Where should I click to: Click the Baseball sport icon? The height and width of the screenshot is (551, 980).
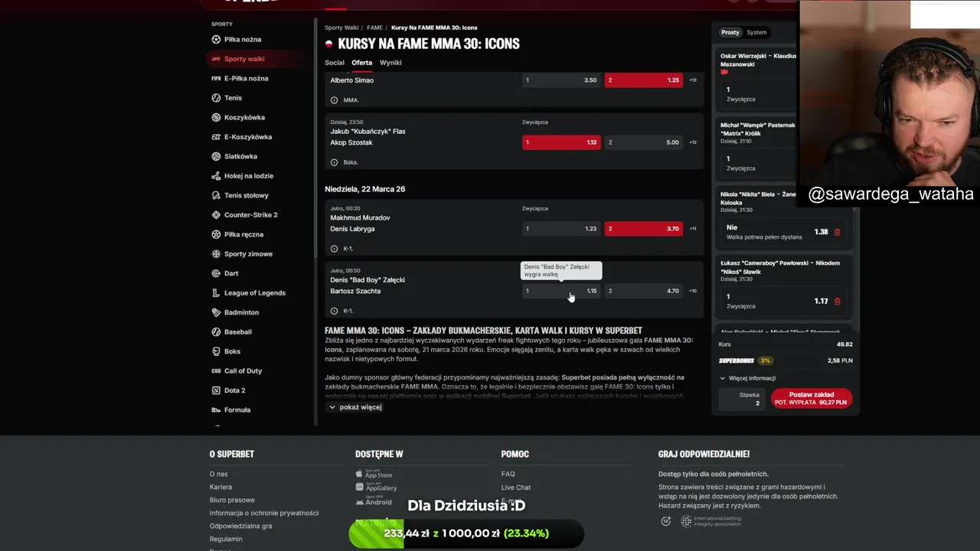216,332
